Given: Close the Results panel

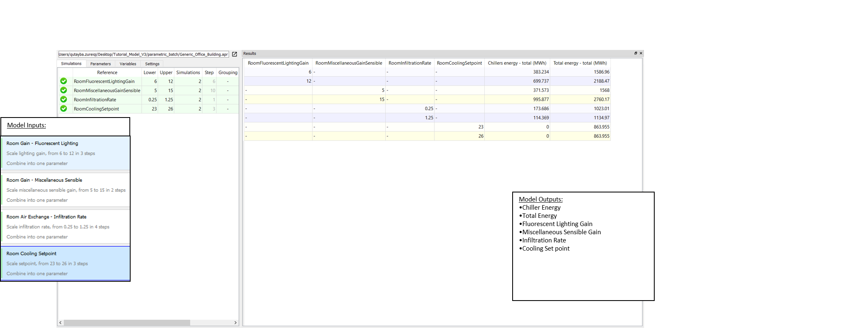Looking at the screenshot, I should (x=641, y=53).
